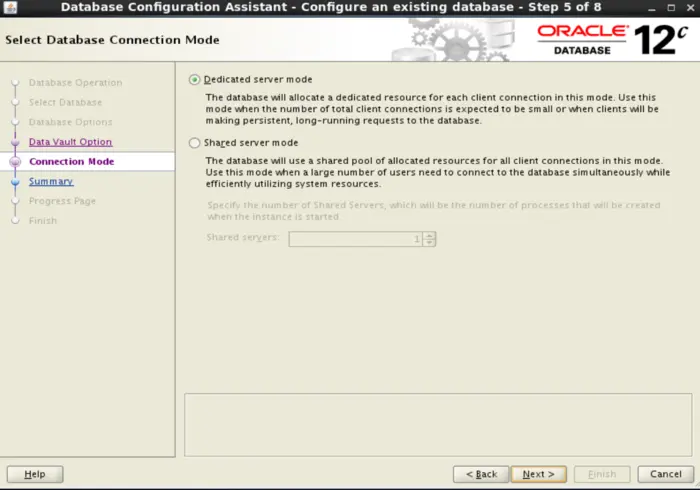Click the Finish step label in sidebar
Viewport: 700px width, 490px height.
click(43, 220)
